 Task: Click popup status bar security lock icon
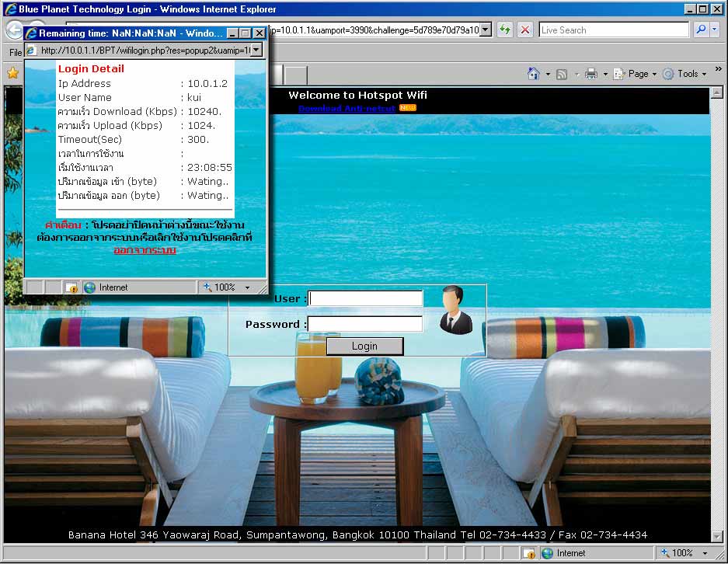click(71, 287)
